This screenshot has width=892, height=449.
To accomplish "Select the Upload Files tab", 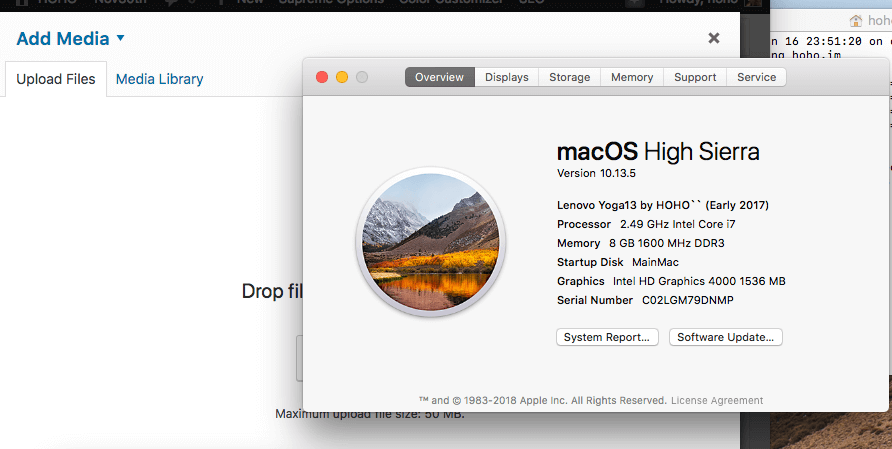I will (56, 79).
